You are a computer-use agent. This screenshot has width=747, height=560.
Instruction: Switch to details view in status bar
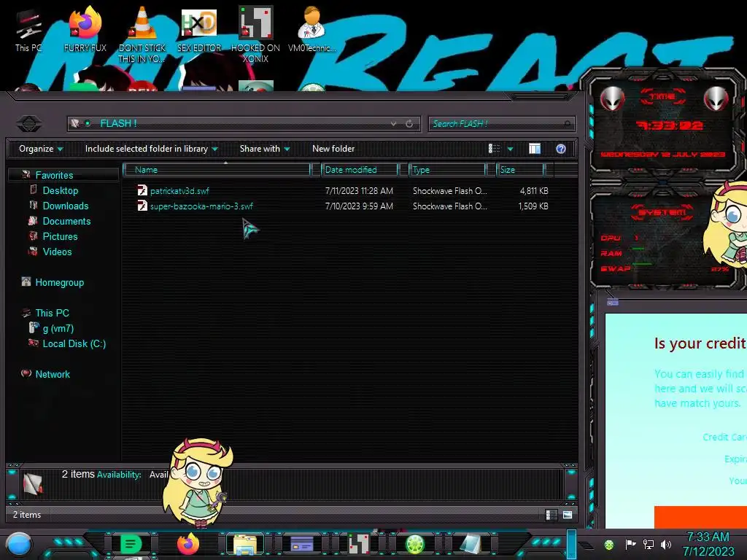click(551, 515)
